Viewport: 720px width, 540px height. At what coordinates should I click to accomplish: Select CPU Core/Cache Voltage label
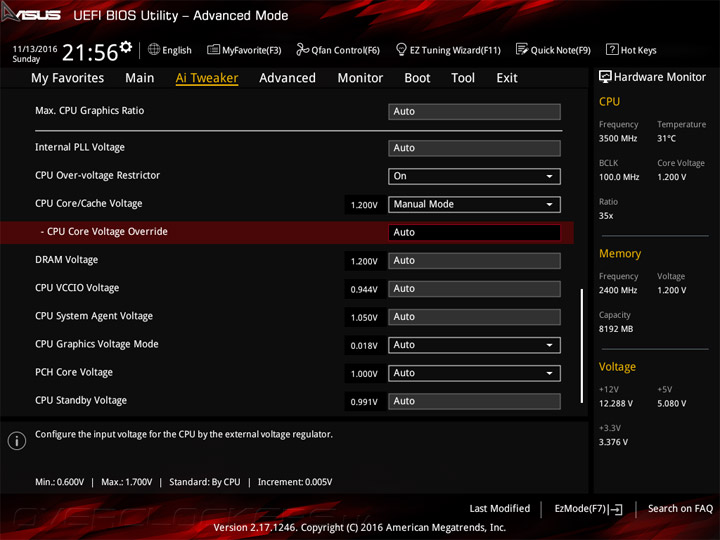click(x=89, y=203)
